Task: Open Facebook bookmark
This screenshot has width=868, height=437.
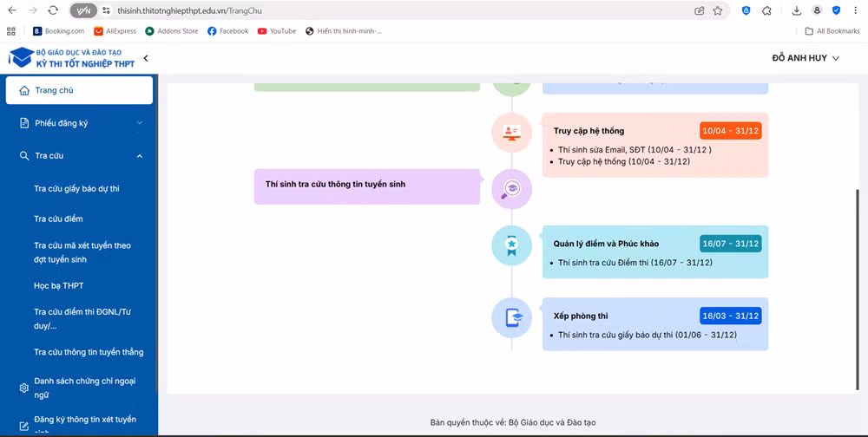Action: click(228, 31)
